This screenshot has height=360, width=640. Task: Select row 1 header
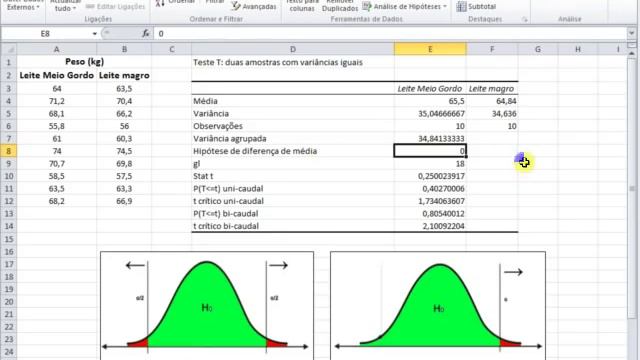9,62
